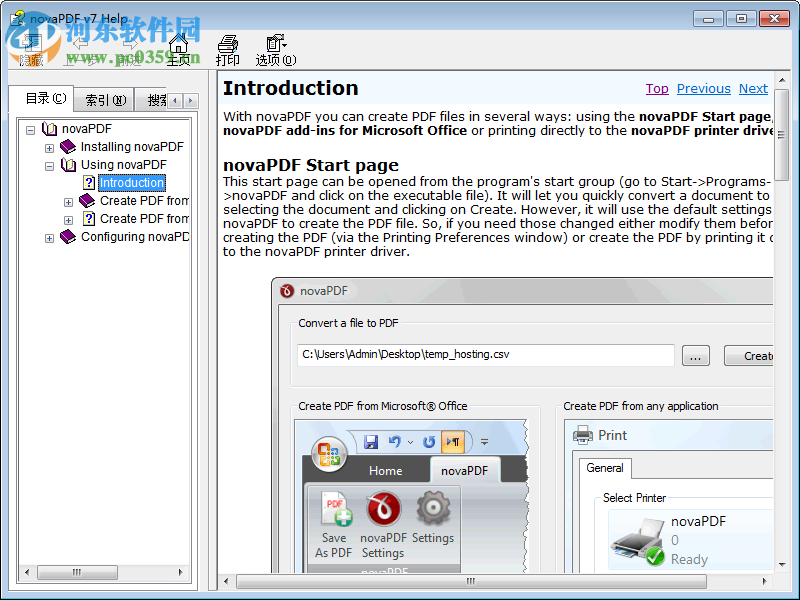800x600 pixels.
Task: Expand the second Create PDF from node
Action: [x=68, y=220]
